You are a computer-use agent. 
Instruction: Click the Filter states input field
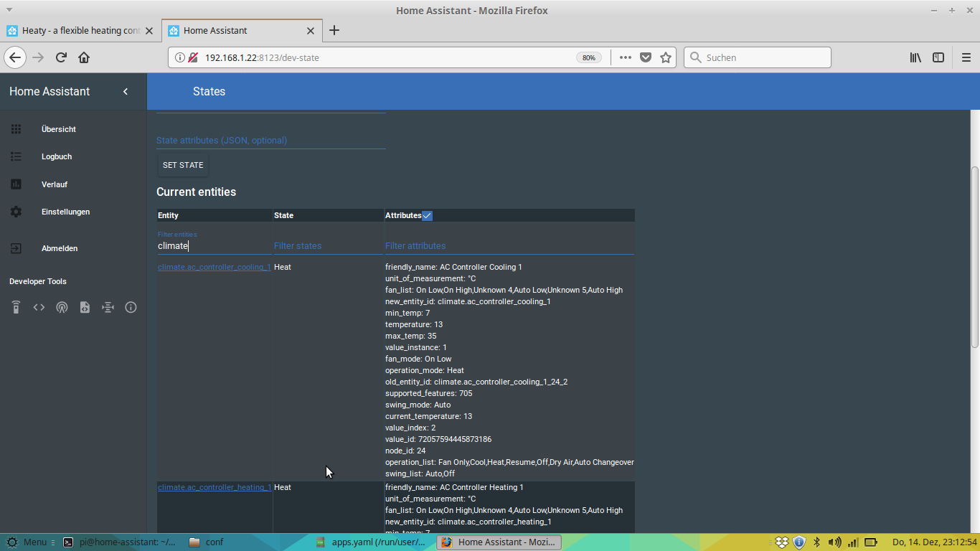(328, 245)
